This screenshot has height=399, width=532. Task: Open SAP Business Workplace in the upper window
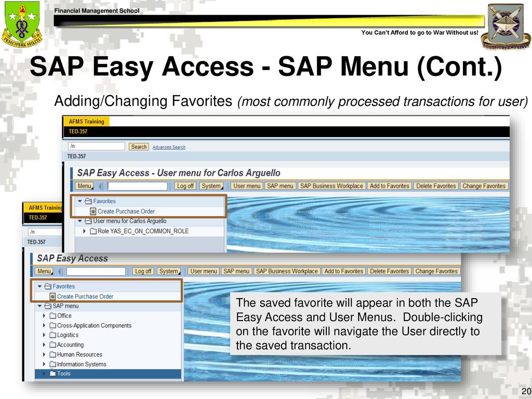tap(331, 186)
